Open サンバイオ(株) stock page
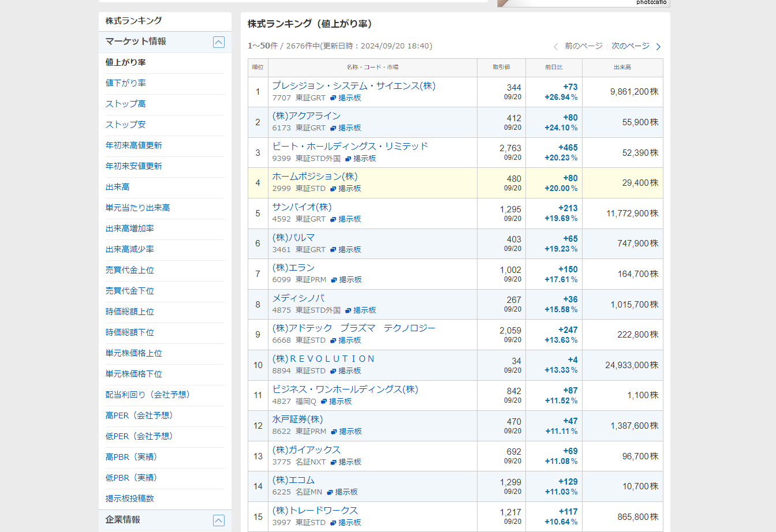 pyautogui.click(x=302, y=207)
